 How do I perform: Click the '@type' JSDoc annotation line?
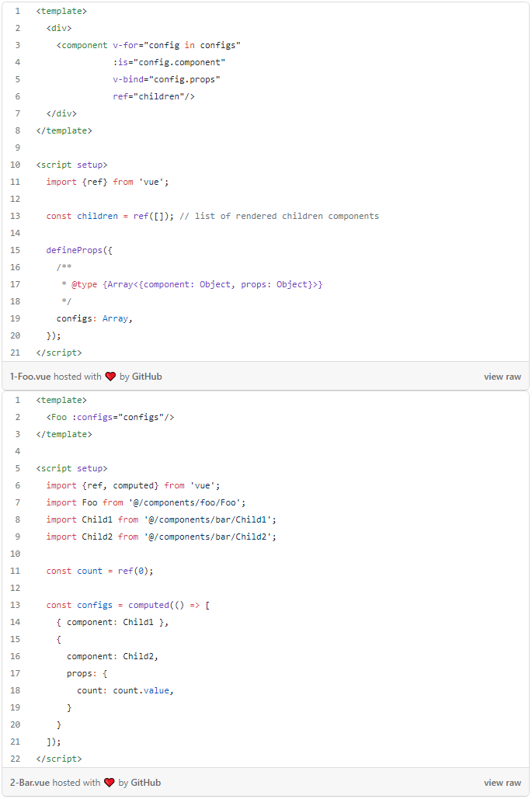192,284
